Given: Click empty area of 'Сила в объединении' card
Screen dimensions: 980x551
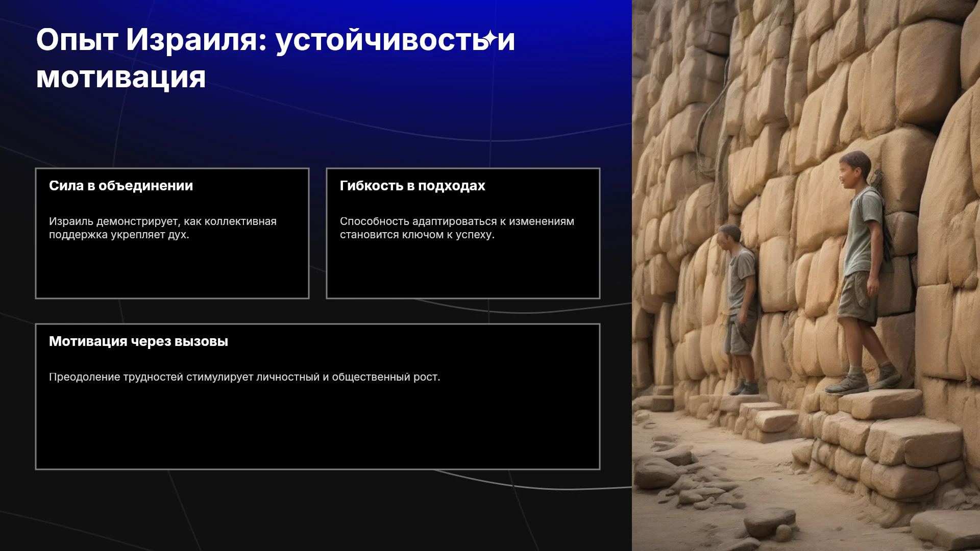Looking at the screenshot, I should pyautogui.click(x=172, y=268).
